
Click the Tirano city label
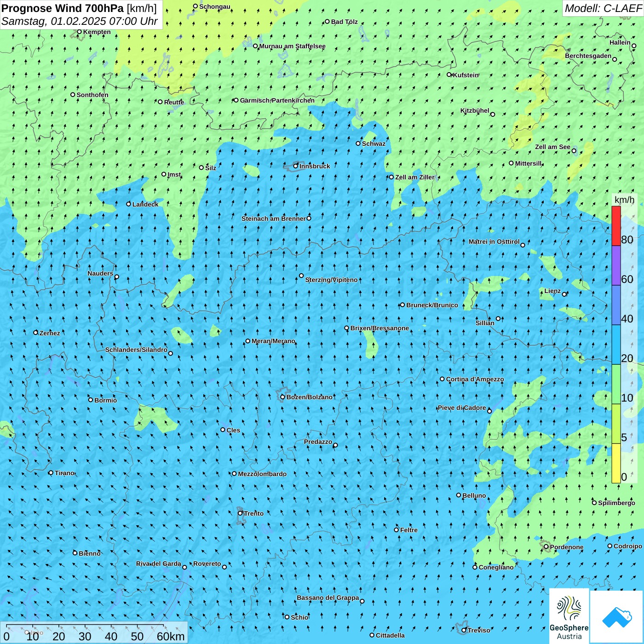64,473
